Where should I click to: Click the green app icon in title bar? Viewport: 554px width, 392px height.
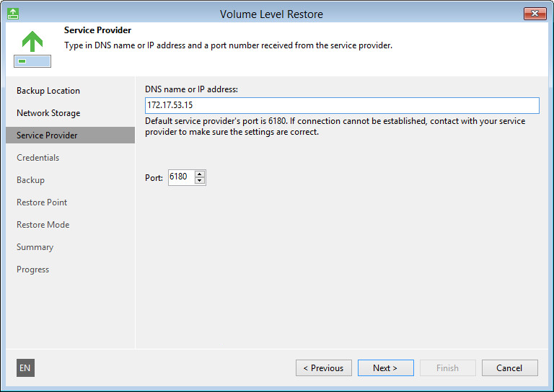tap(13, 14)
